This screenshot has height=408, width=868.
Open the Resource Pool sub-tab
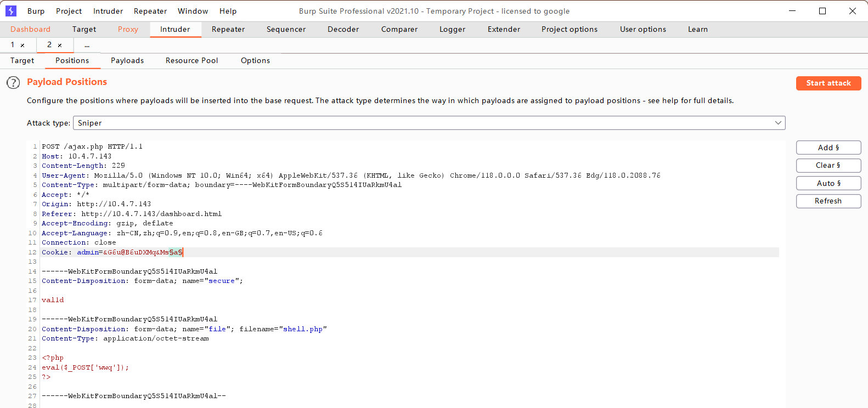192,60
